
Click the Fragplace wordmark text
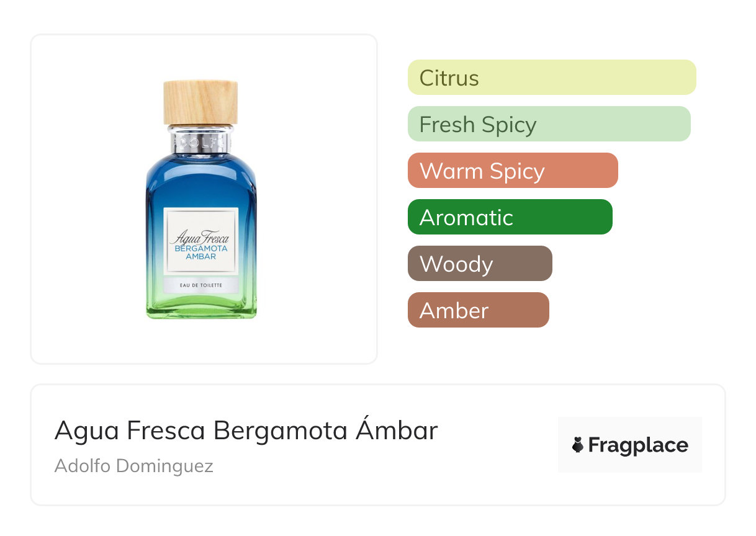click(637, 445)
